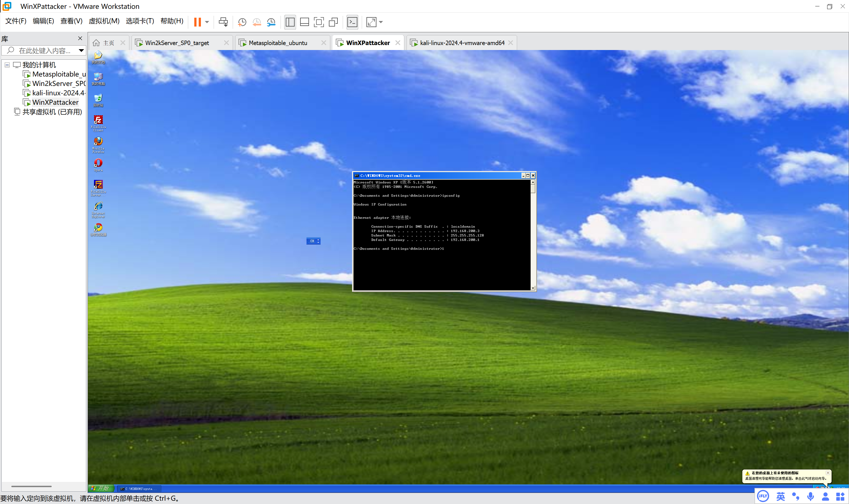
Task: Select Metasploitable_ubuntu in library tree
Action: 58,74
